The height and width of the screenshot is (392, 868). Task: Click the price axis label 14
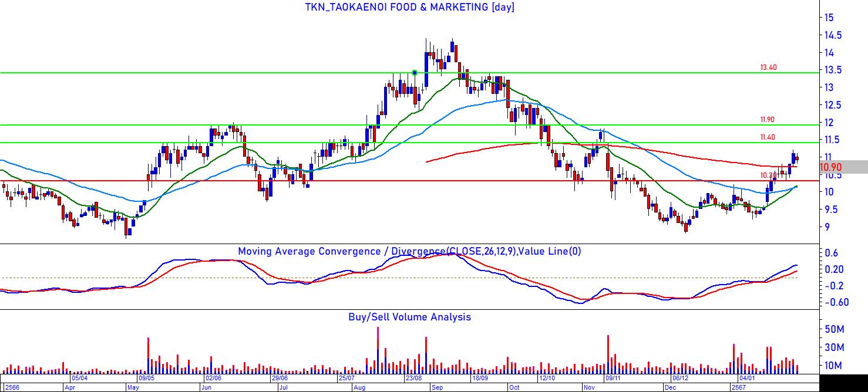pyautogui.click(x=829, y=53)
